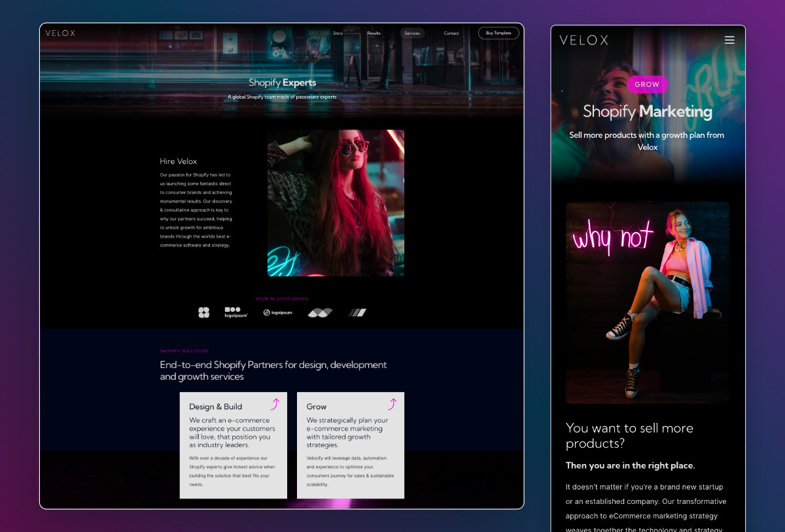Click 'You want to sell more products?' heading
Screen dimensions: 785x532
pyautogui.click(x=629, y=435)
